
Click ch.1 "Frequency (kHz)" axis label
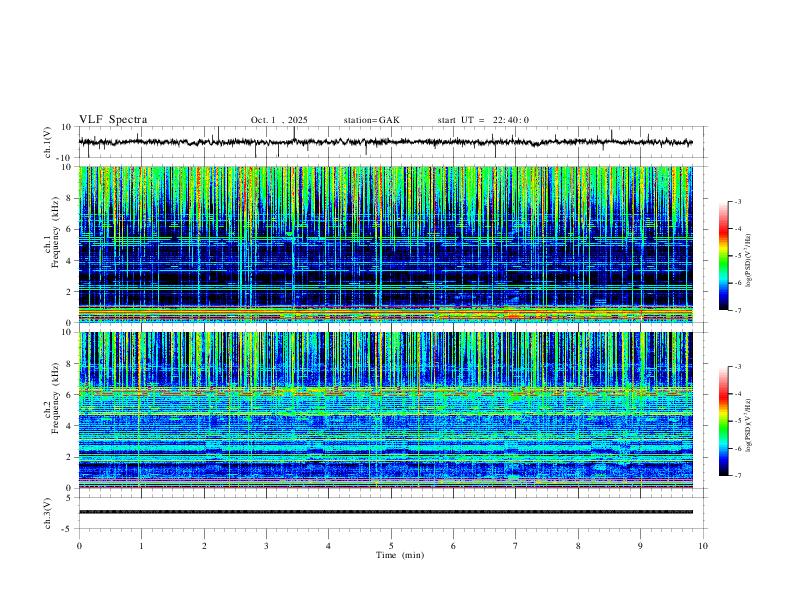[x=55, y=233]
